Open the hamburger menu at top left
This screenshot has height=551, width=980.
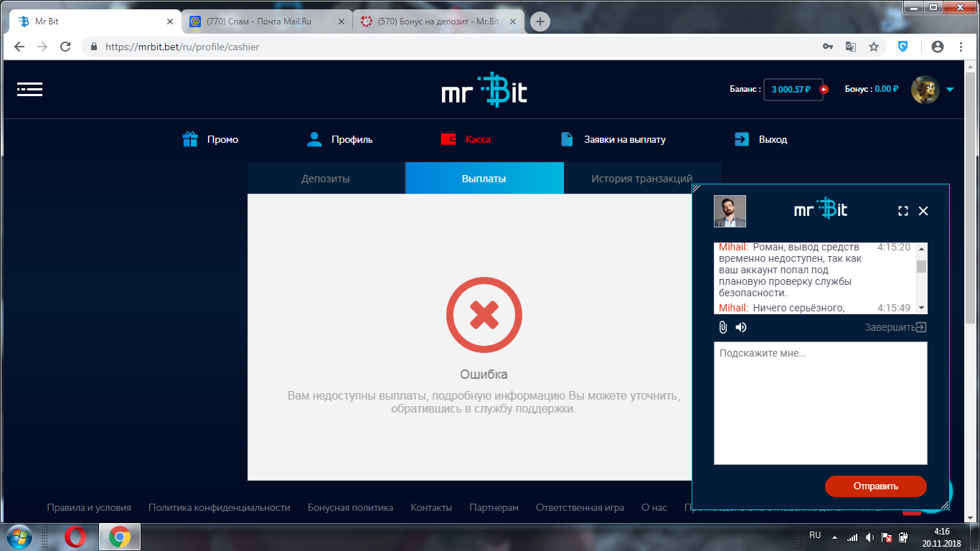point(29,90)
